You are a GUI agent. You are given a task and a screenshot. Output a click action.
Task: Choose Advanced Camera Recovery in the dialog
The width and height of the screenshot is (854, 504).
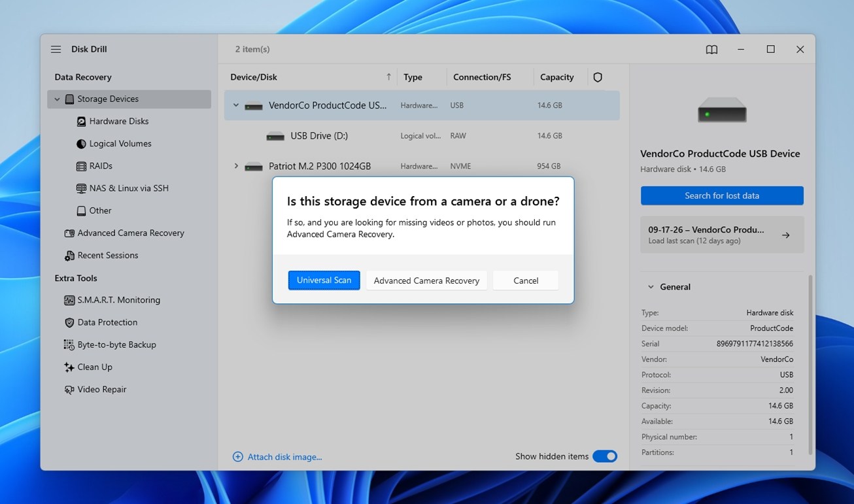(426, 280)
